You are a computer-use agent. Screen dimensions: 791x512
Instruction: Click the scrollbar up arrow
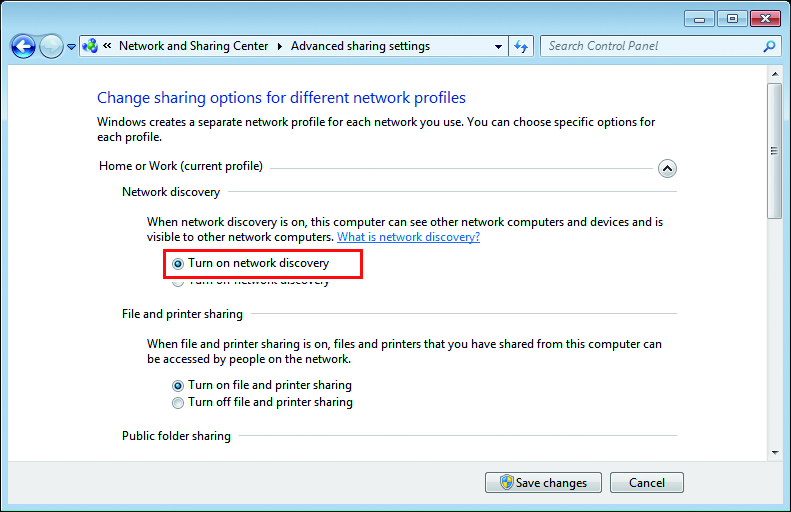pyautogui.click(x=775, y=74)
